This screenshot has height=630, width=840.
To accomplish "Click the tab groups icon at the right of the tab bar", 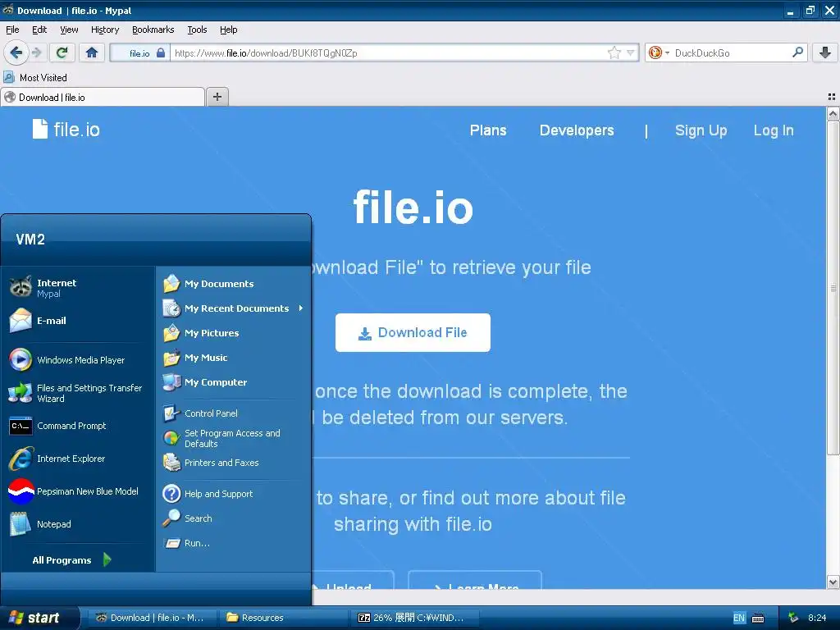I will tap(832, 97).
